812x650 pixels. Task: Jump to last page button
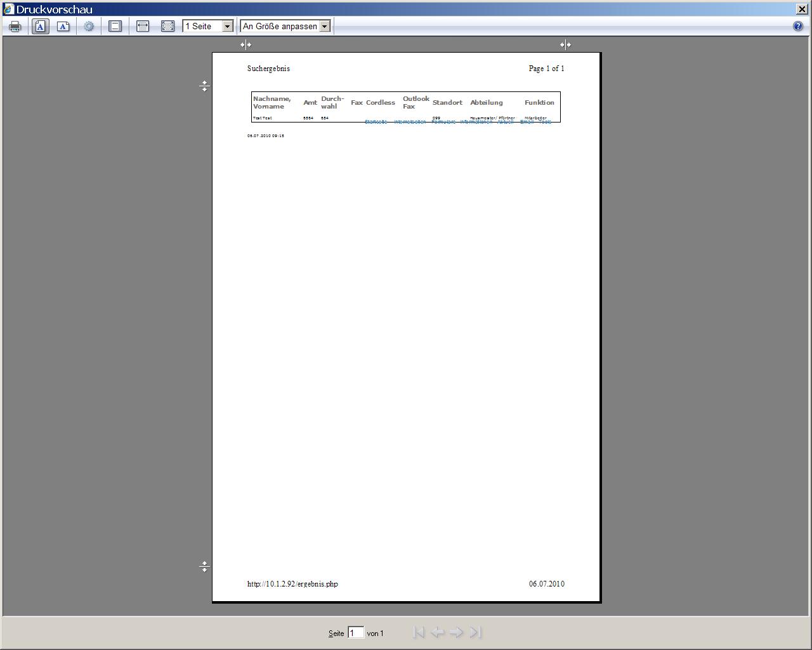(475, 632)
